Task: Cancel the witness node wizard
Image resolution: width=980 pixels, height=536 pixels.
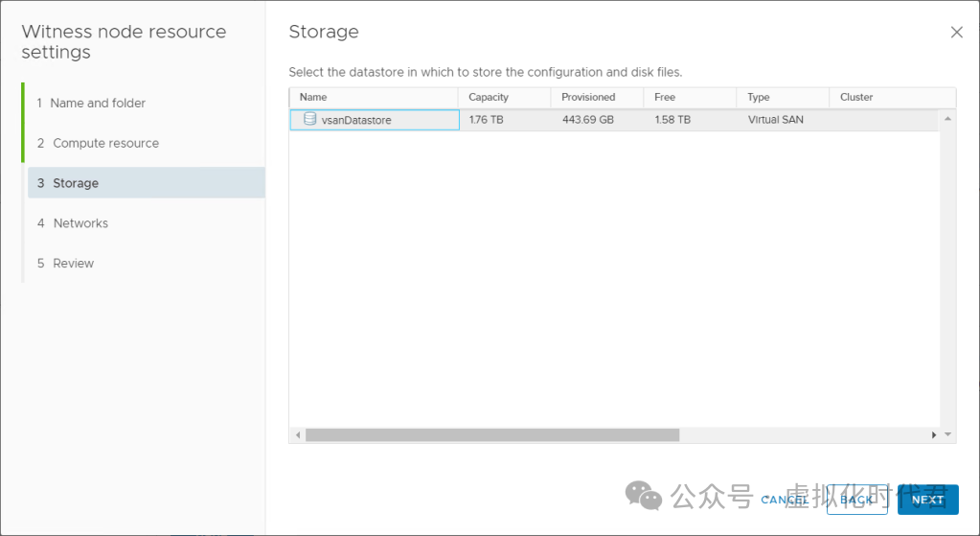Action: (x=785, y=500)
